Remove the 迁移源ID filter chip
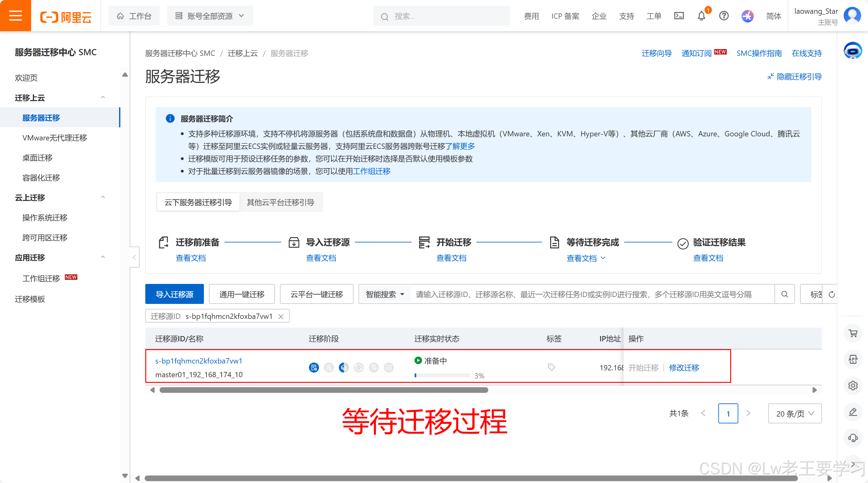This screenshot has width=868, height=483. tap(281, 316)
